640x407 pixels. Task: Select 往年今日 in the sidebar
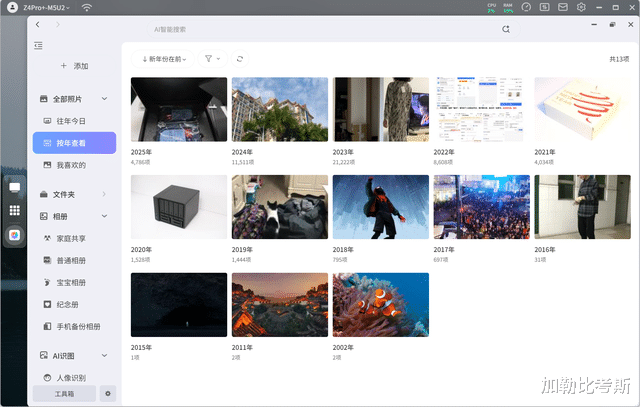tap(77, 121)
